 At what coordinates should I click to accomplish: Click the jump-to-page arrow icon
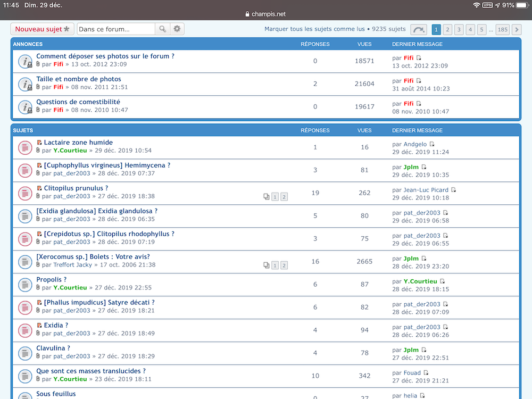pos(419,30)
